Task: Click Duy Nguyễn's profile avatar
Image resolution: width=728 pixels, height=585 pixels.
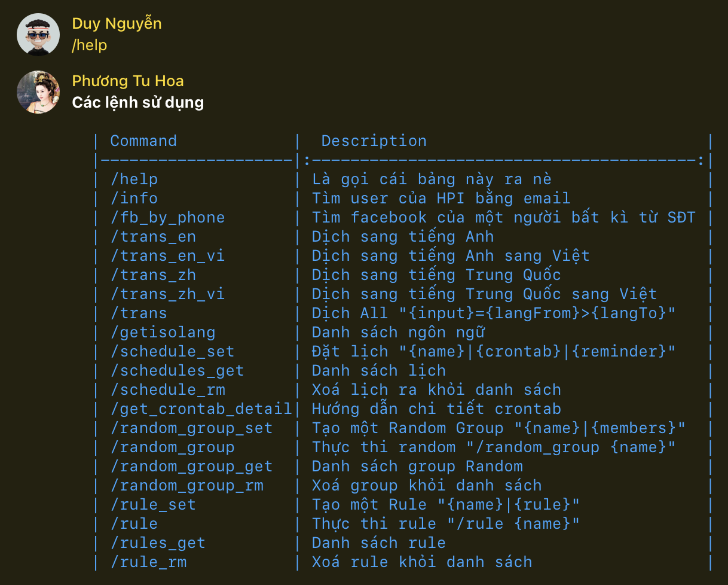Action: 38,34
